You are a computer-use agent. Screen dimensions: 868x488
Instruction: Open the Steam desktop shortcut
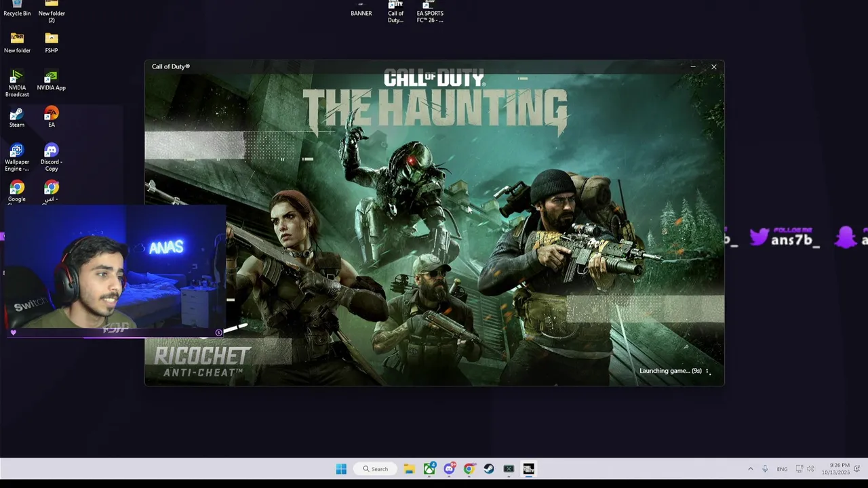pyautogui.click(x=17, y=117)
